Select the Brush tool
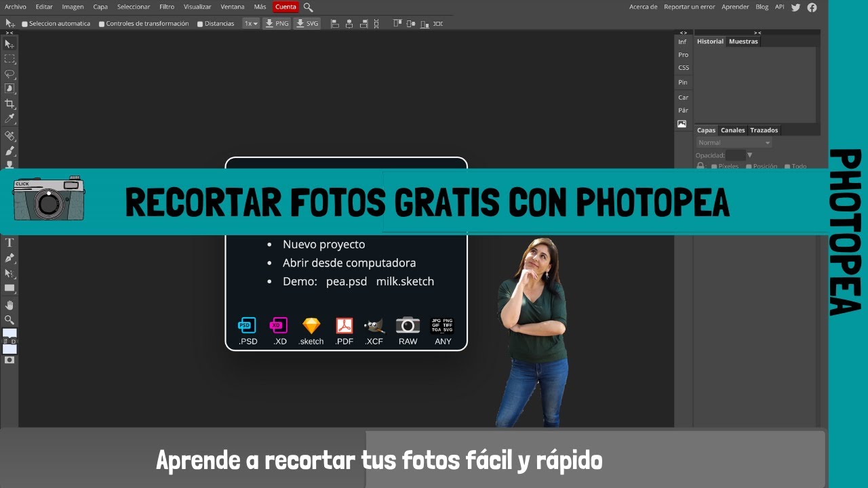868x488 pixels. click(9, 150)
